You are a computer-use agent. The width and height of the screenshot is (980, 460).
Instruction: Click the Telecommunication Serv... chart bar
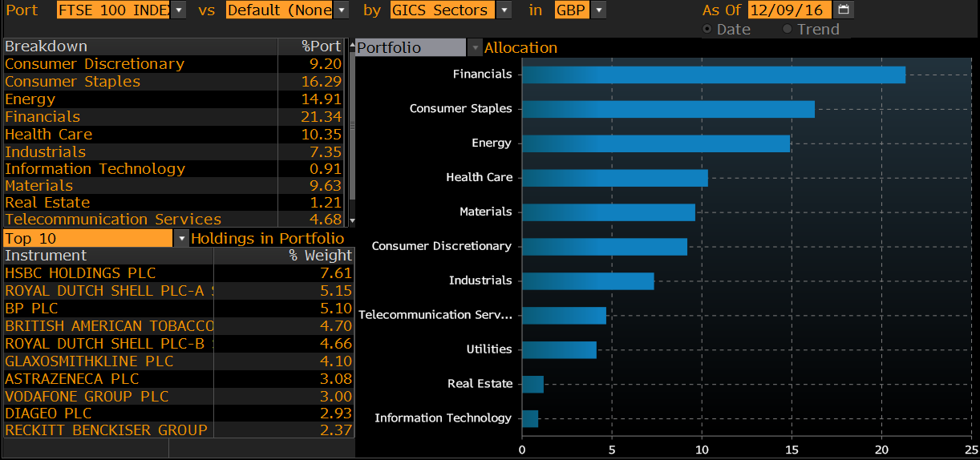pos(564,316)
